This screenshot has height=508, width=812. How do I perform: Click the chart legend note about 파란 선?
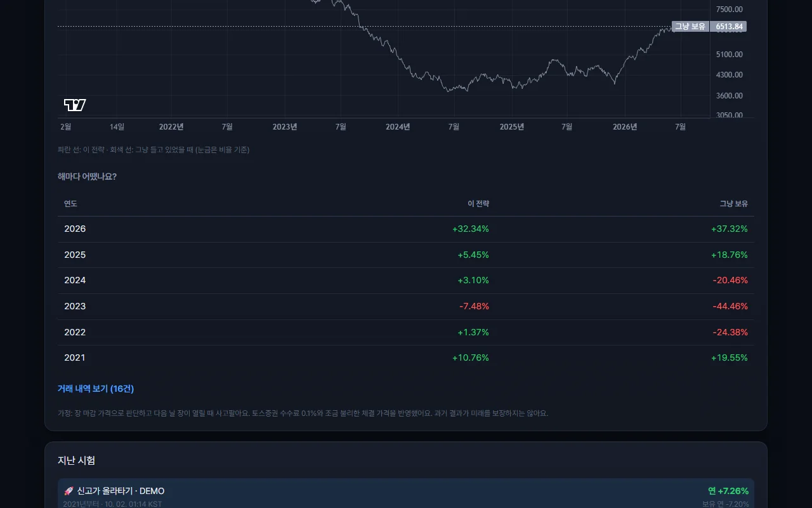tap(154, 150)
